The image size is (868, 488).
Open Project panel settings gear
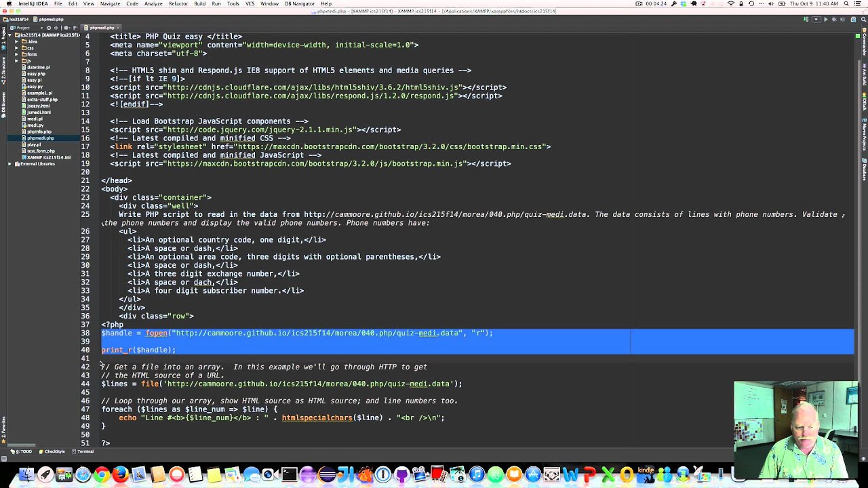coord(66,28)
